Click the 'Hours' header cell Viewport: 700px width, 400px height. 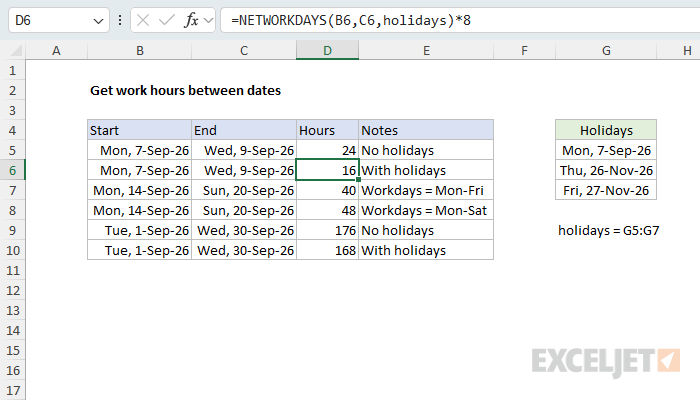click(327, 130)
